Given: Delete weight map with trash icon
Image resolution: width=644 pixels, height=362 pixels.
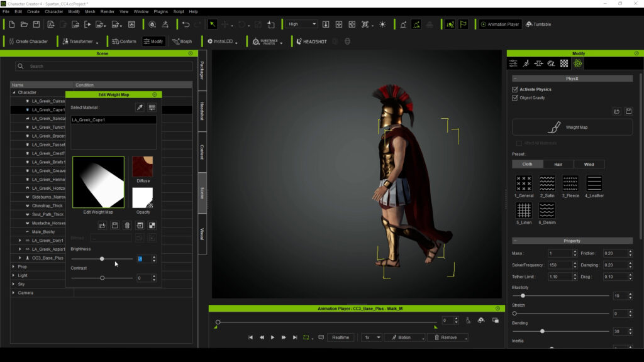Looking at the screenshot, I should click(x=127, y=226).
